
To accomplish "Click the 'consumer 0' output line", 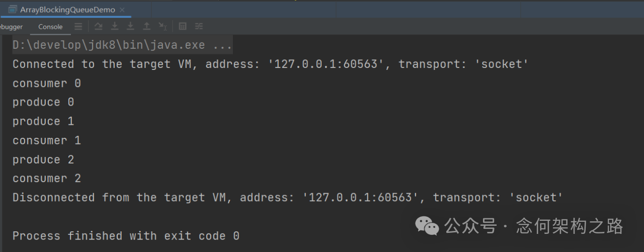I will coord(47,83).
